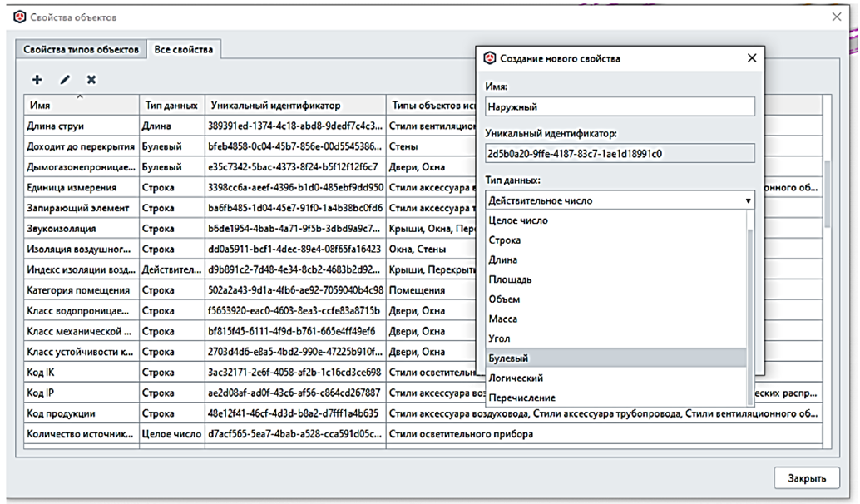Viewport: 860px width, 504px height.
Task: Click the X delete property icon
Action: tap(91, 80)
